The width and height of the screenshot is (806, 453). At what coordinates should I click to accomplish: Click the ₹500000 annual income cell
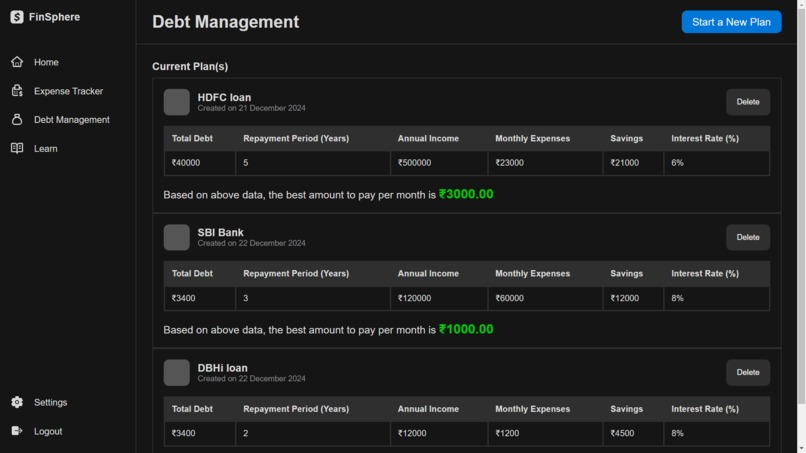pyautogui.click(x=439, y=163)
